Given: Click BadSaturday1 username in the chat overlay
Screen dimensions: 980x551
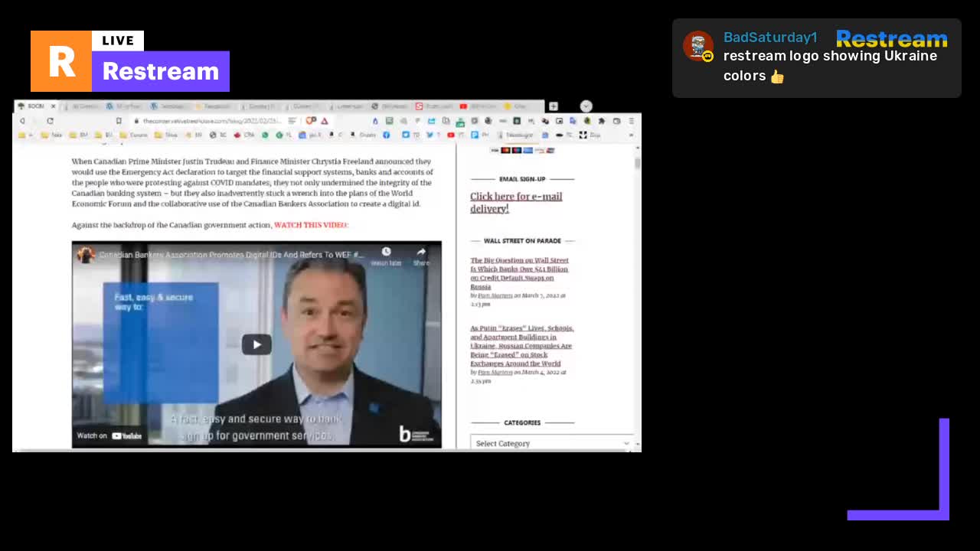Looking at the screenshot, I should (x=770, y=37).
